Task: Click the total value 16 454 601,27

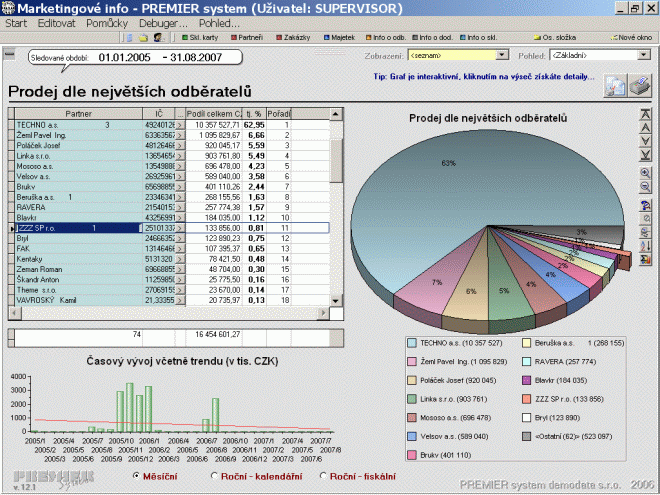Action: point(217,335)
